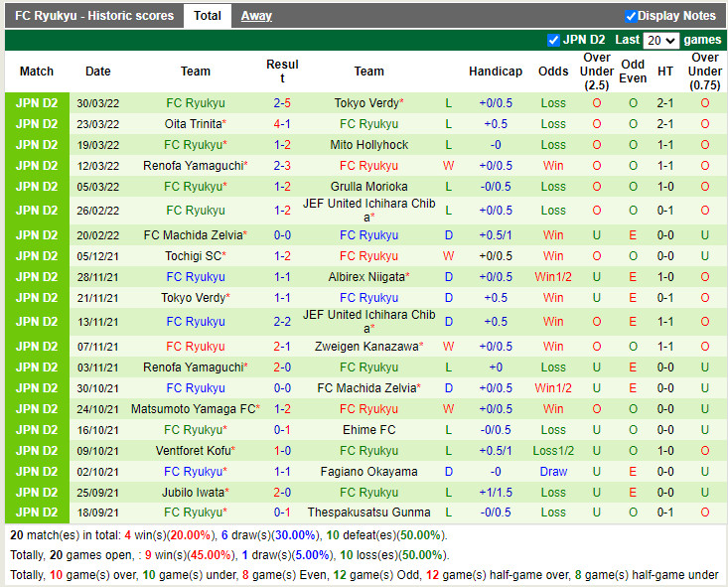Viewport: 728px width, 587px height.
Task: Open Jubilo Iwata team link
Action: pos(193,493)
